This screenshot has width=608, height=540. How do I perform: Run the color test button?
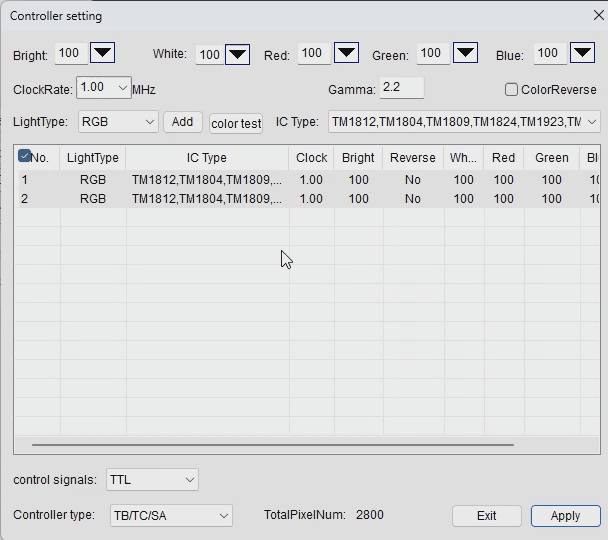(236, 124)
